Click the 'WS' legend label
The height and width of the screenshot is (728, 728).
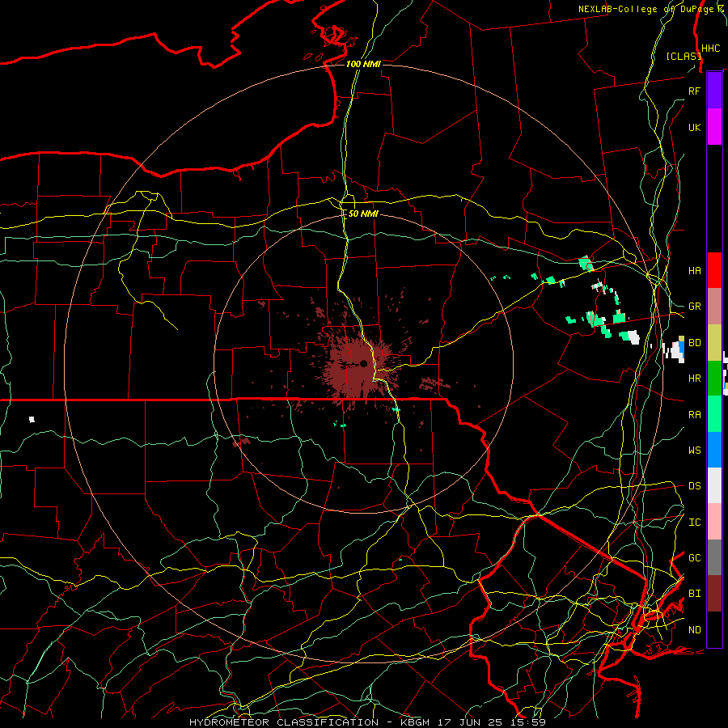694,450
